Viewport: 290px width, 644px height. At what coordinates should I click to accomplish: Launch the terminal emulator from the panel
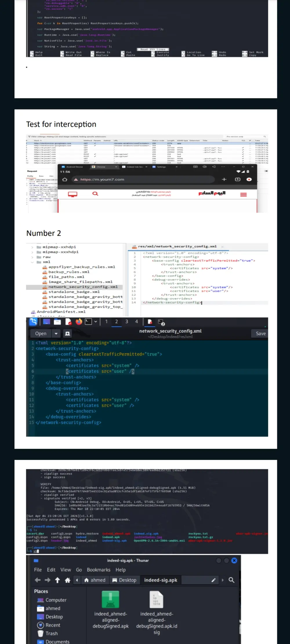tap(88, 321)
